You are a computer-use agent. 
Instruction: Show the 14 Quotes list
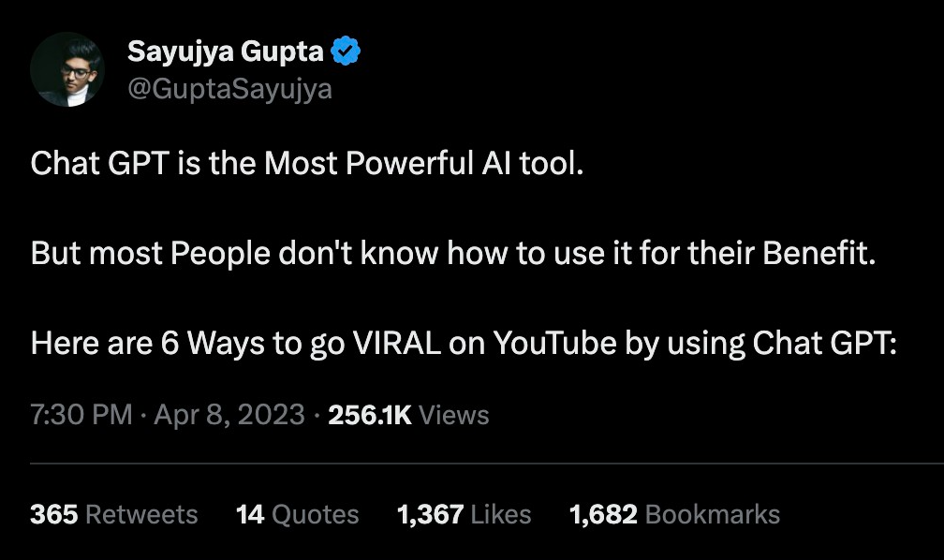(298, 514)
